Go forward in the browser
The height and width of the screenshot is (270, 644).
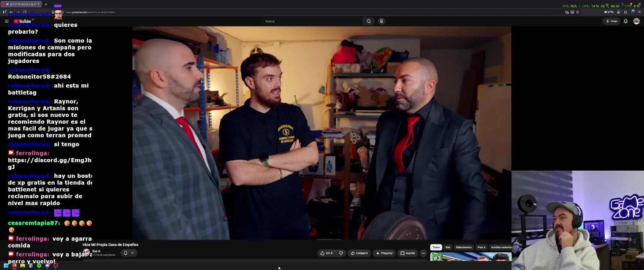18,12
